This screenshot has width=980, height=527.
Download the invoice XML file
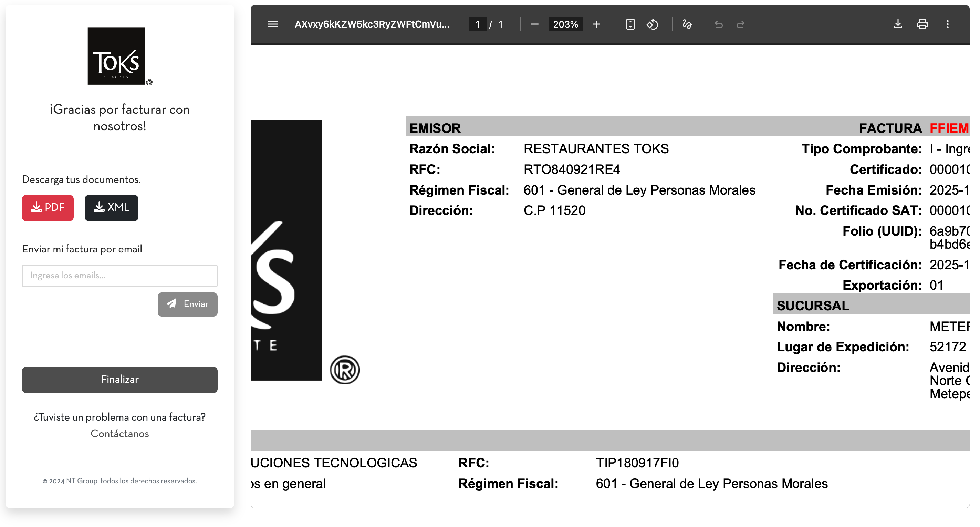[x=112, y=208]
